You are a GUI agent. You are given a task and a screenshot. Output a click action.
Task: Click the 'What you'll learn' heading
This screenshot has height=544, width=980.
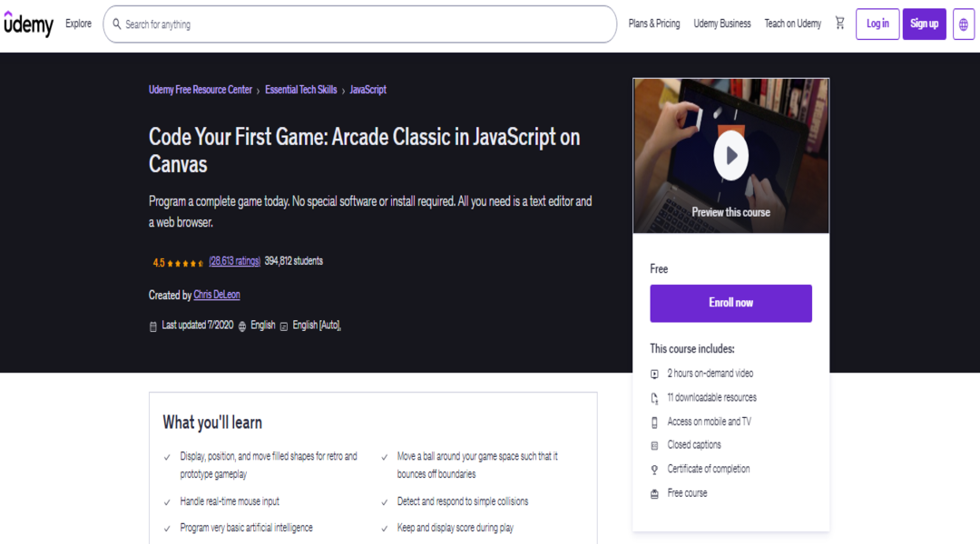pyautogui.click(x=211, y=423)
